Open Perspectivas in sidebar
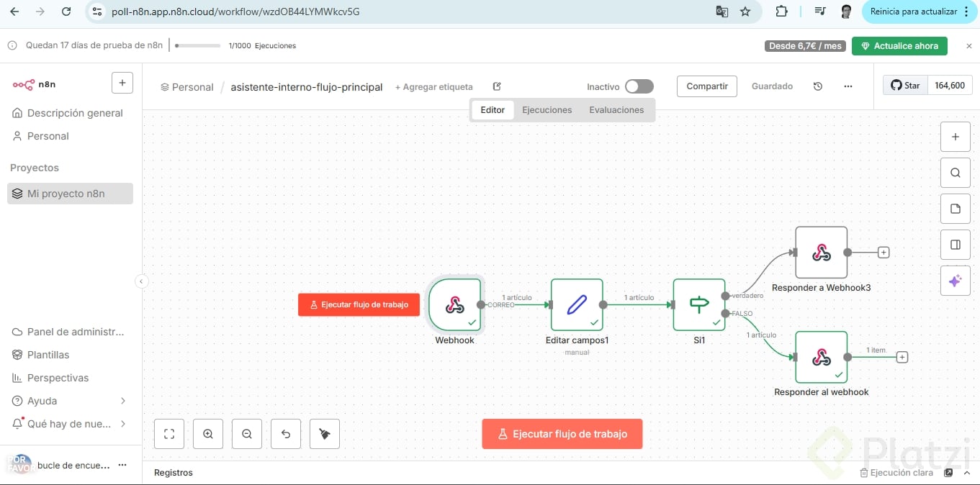This screenshot has height=485, width=980. tap(70, 378)
